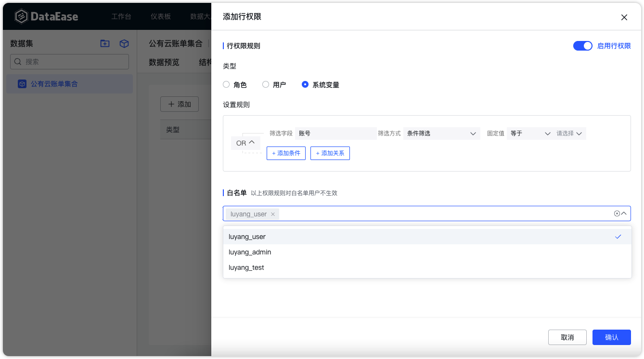The image size is (644, 359).
Task: Open the 请选择 value dropdown
Action: 569,133
